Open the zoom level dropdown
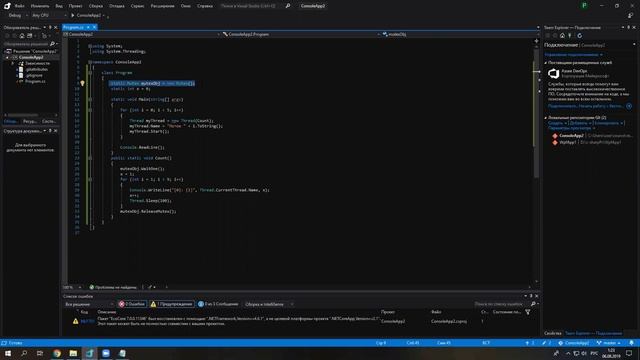Screen dimensions: 640x360 coord(73,287)
